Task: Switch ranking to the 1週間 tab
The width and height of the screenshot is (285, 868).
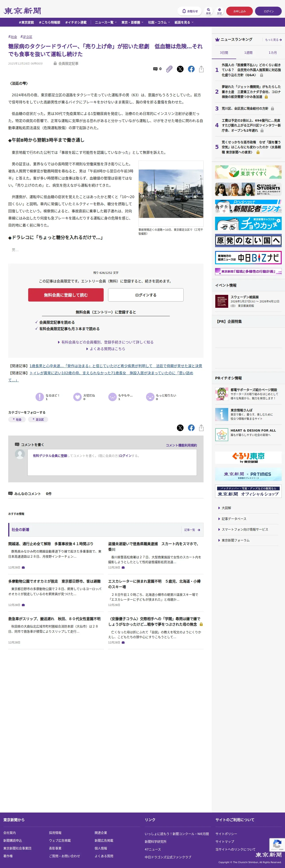Action: click(x=248, y=53)
